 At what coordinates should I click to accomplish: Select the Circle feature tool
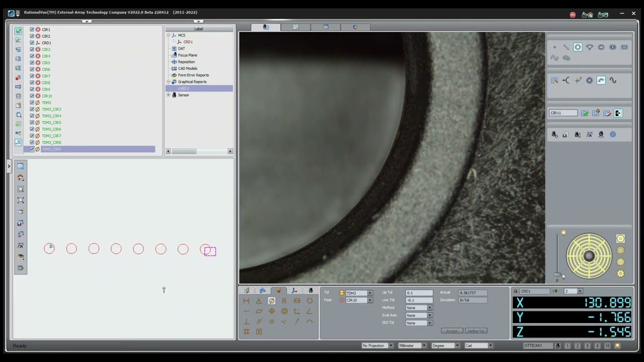[578, 47]
